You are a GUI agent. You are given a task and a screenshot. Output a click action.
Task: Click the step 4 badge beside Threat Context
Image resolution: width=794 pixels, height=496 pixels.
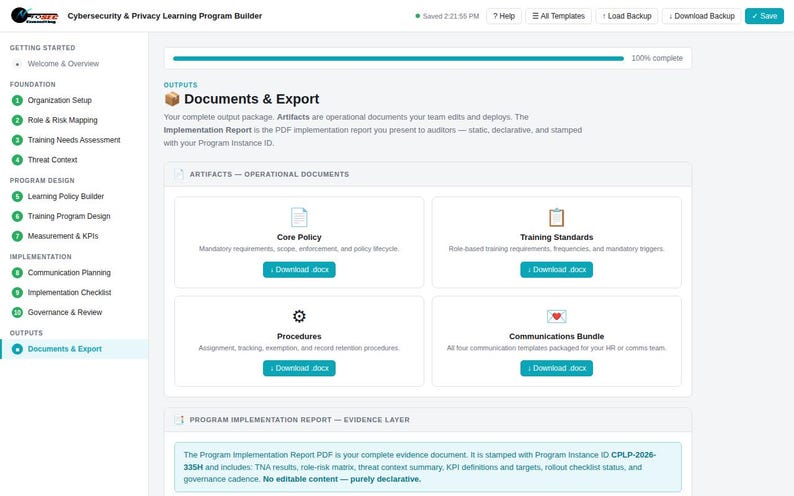(x=17, y=160)
